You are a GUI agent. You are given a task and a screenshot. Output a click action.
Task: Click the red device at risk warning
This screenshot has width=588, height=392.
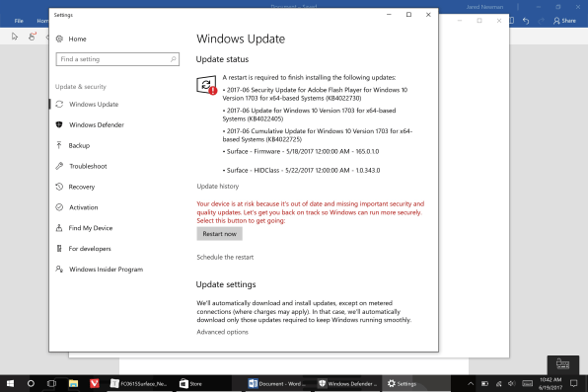click(x=311, y=212)
